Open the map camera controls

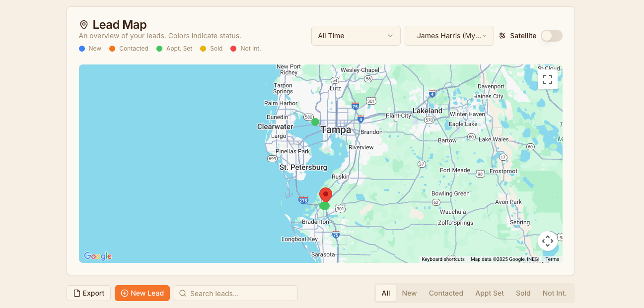(547, 241)
